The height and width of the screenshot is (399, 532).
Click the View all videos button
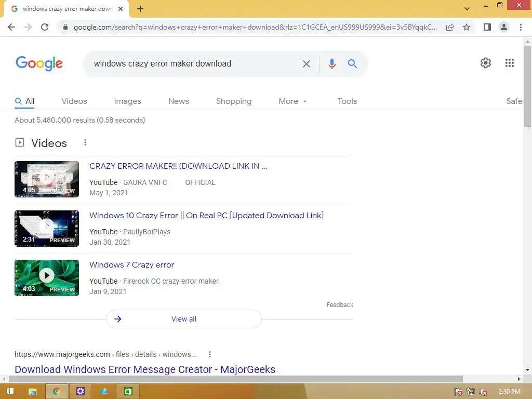pyautogui.click(x=183, y=319)
